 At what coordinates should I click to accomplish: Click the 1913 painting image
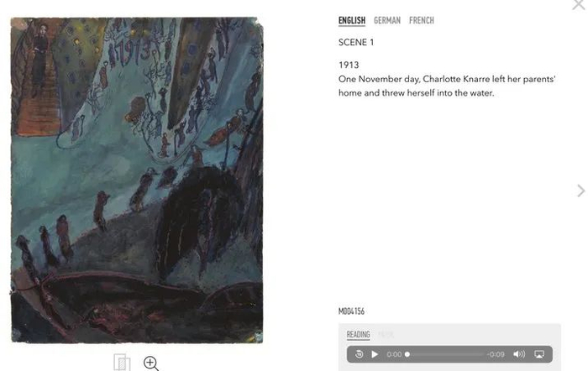pyautogui.click(x=137, y=180)
